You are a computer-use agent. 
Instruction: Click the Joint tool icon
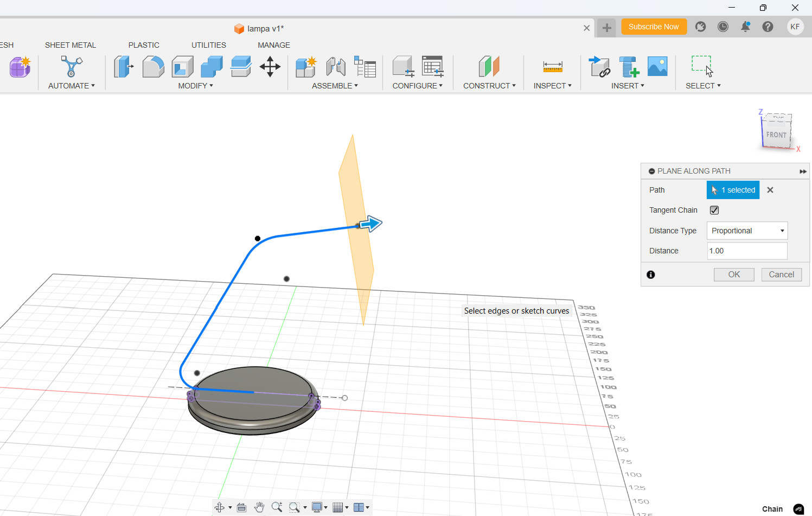[x=336, y=67]
